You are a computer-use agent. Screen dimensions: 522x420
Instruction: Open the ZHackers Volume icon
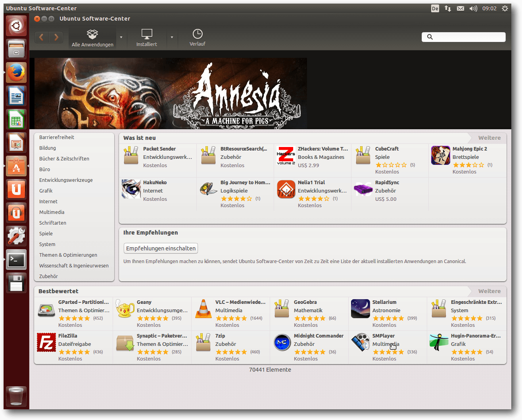pyautogui.click(x=286, y=155)
